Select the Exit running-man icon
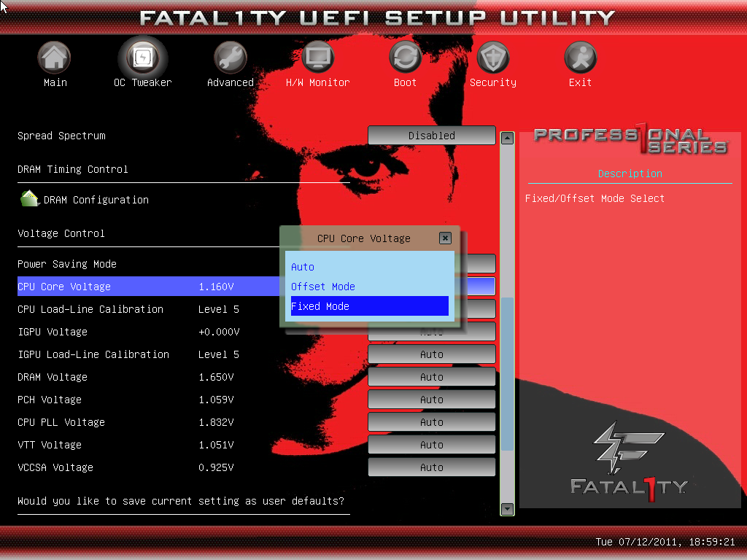747x560 pixels. (580, 58)
